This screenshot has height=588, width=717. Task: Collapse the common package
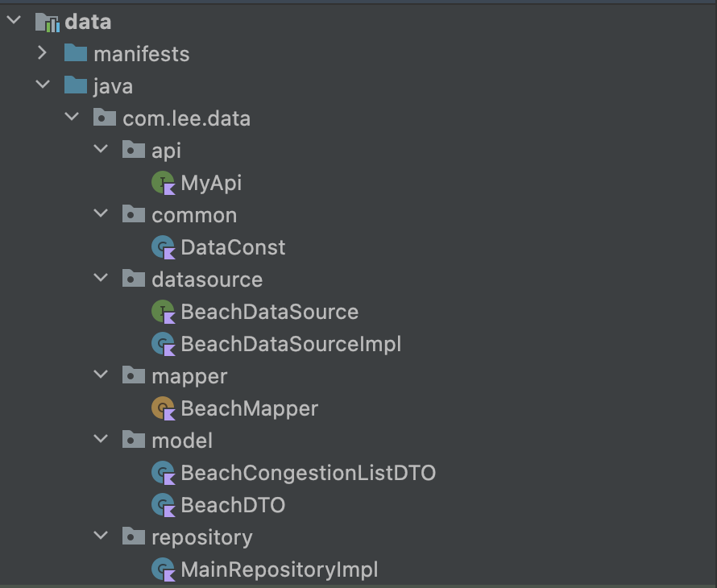point(101,213)
